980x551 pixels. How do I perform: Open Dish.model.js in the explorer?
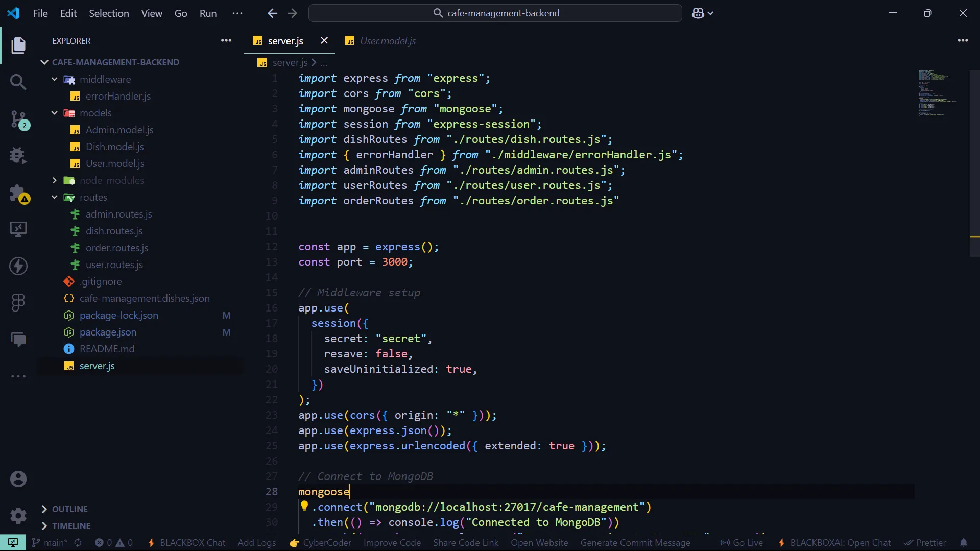click(114, 147)
